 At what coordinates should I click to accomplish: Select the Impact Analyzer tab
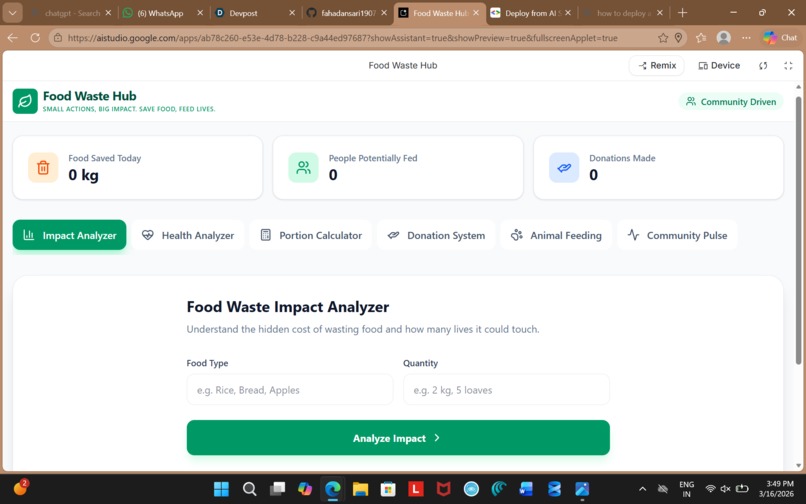[69, 235]
